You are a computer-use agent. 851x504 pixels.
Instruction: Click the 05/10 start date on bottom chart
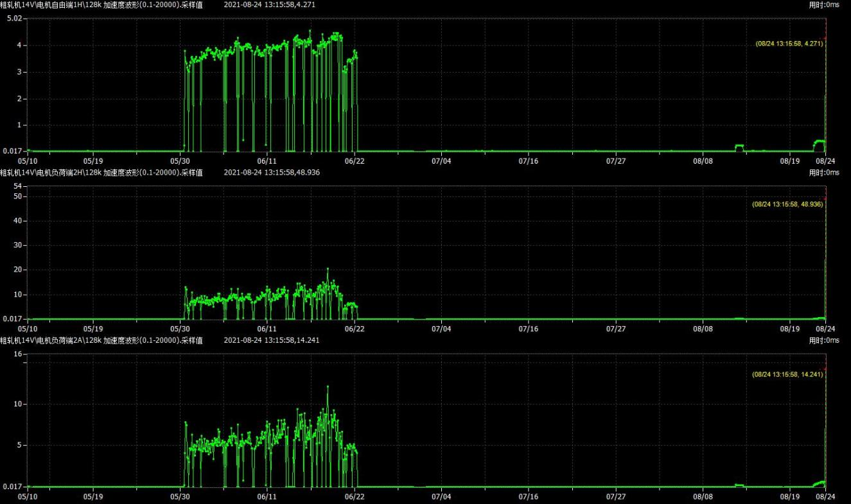click(27, 496)
